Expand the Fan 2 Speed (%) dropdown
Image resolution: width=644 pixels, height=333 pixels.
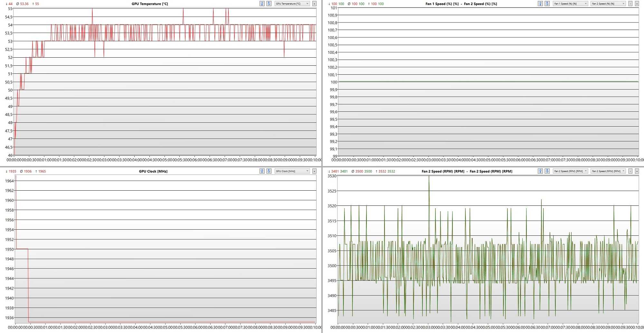608,4
